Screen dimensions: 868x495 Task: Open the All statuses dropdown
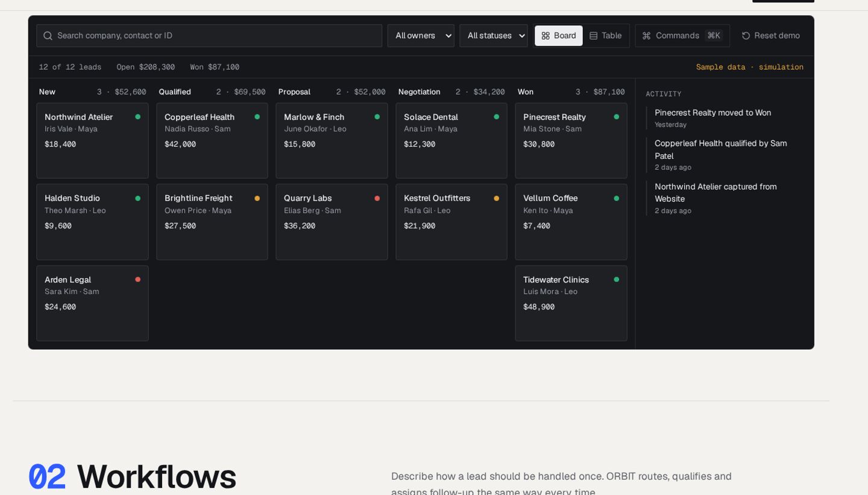[494, 36]
